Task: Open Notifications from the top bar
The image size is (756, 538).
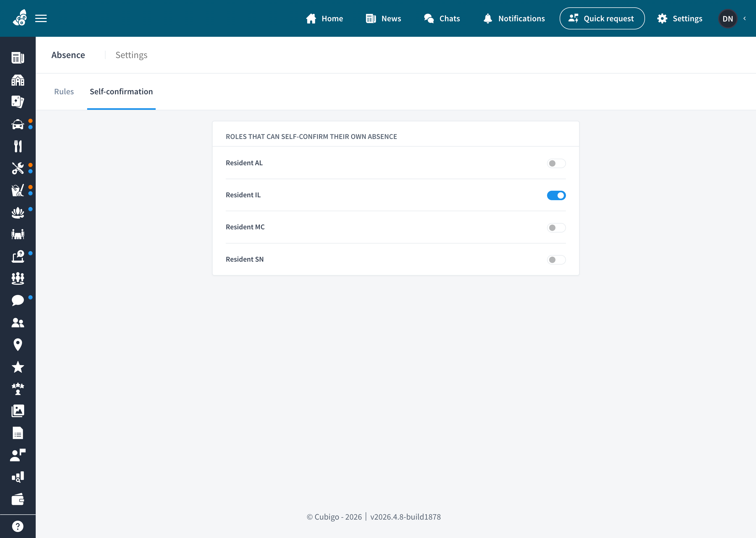Action: point(514,19)
